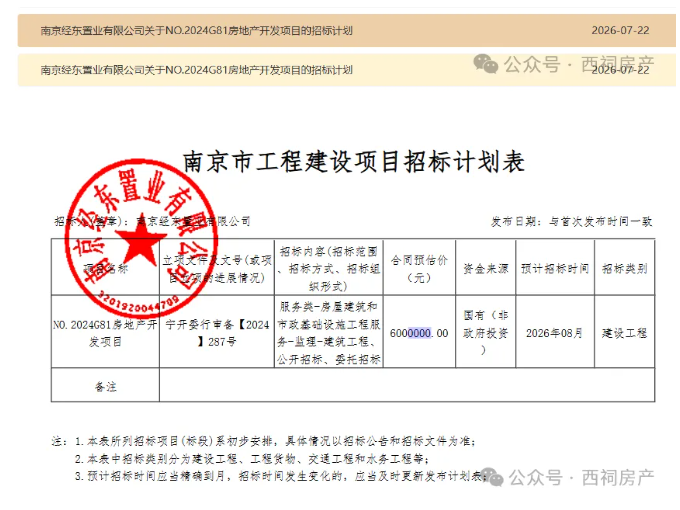
Task: Click the document title 南京市工程建设项目招标计划表
Action: (x=354, y=162)
